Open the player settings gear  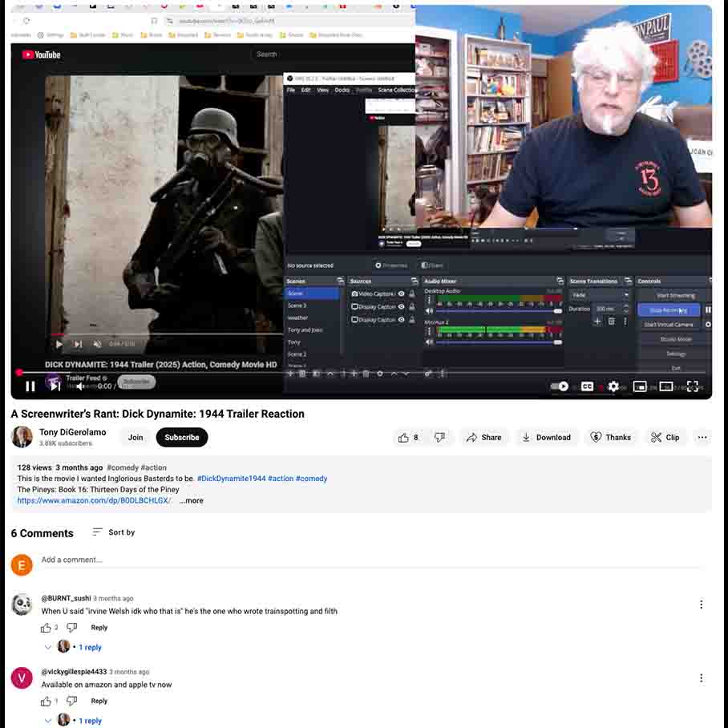coord(613,386)
